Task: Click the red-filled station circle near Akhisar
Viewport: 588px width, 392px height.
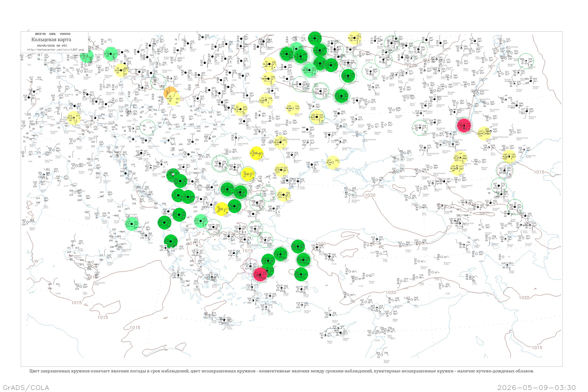Action: click(x=260, y=275)
